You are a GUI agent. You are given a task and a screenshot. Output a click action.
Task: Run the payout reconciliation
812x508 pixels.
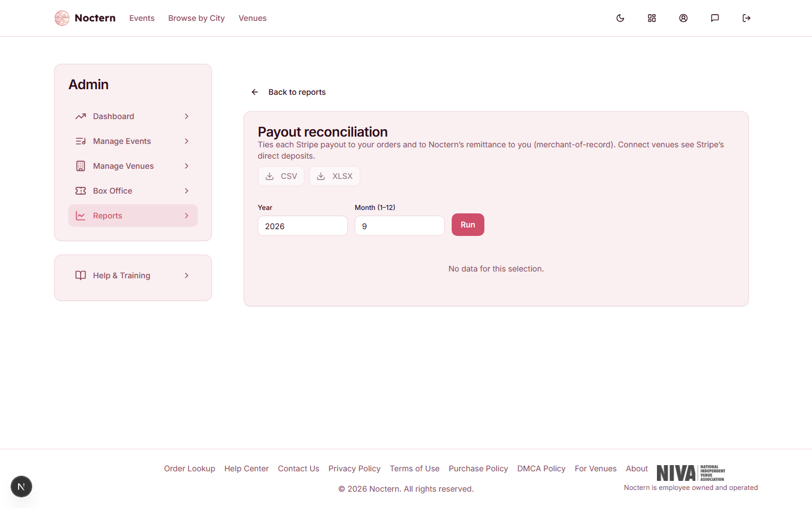[468, 225]
